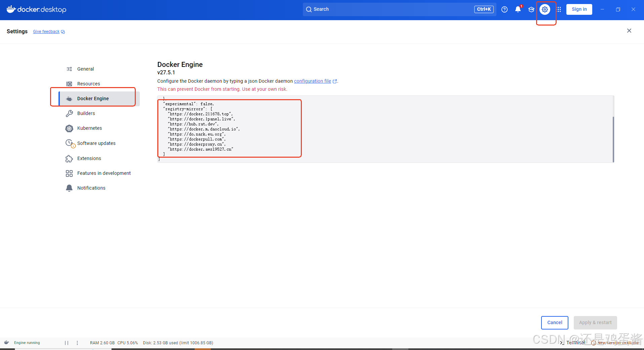Open the help question mark icon
Screen dimensions: 644x350
[505, 9]
